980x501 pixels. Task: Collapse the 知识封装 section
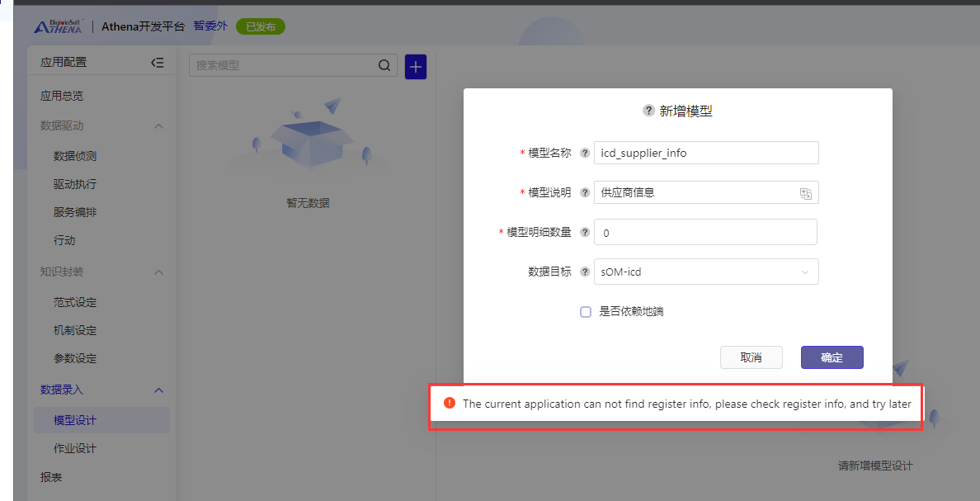pyautogui.click(x=159, y=272)
